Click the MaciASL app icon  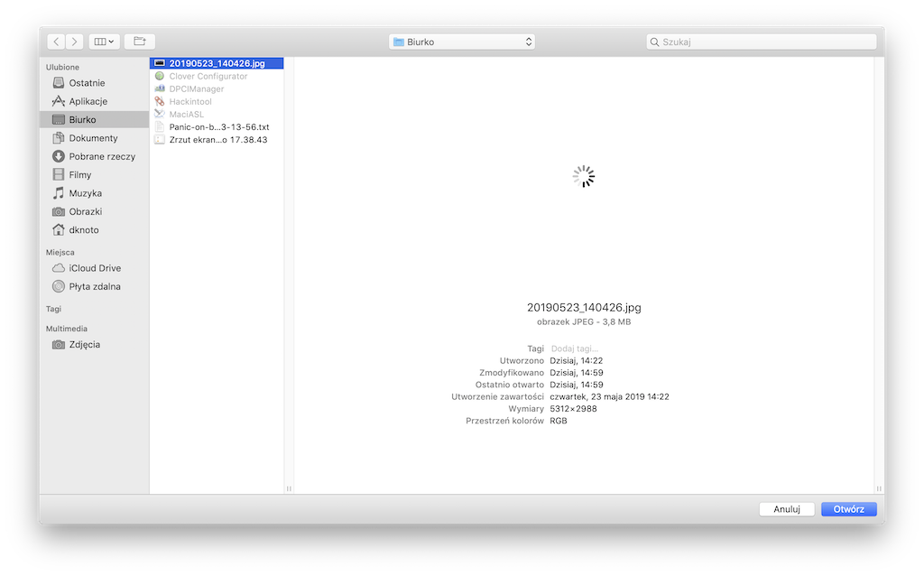(159, 114)
